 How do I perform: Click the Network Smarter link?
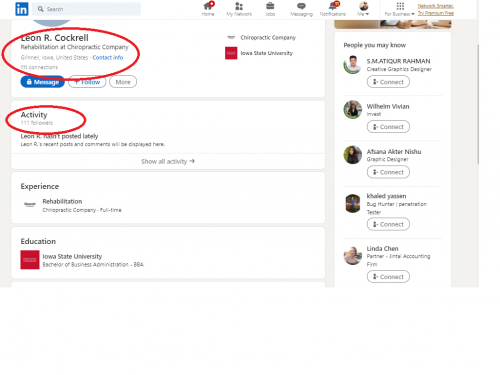(436, 6)
